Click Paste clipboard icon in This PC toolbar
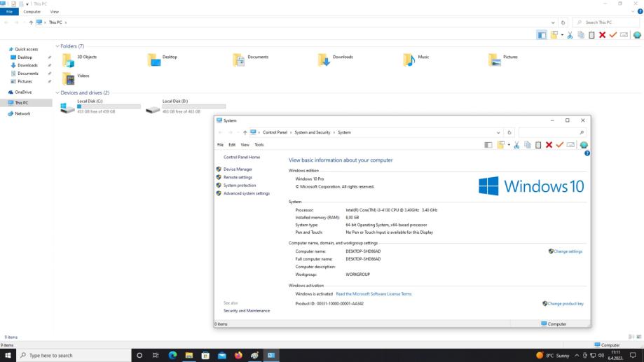644x362 pixels. pos(591,35)
